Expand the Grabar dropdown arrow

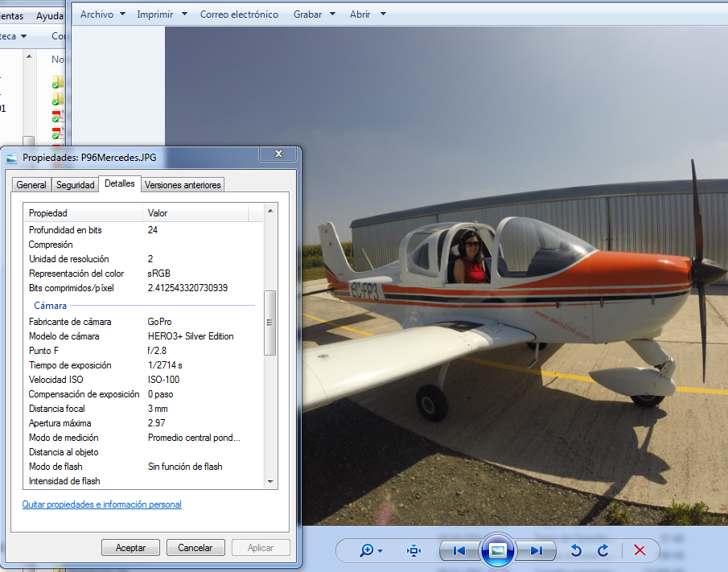click(332, 14)
